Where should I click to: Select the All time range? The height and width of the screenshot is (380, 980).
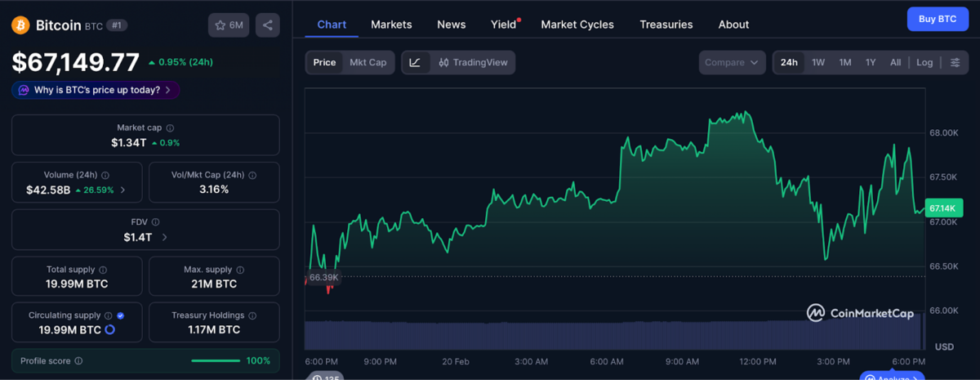pos(896,62)
